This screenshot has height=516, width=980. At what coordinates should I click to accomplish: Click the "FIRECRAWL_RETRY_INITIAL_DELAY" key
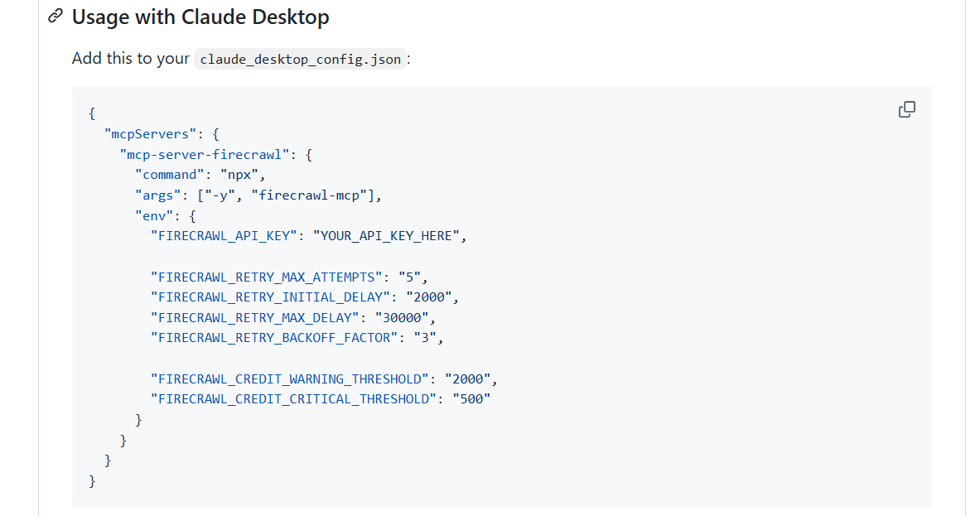(269, 297)
